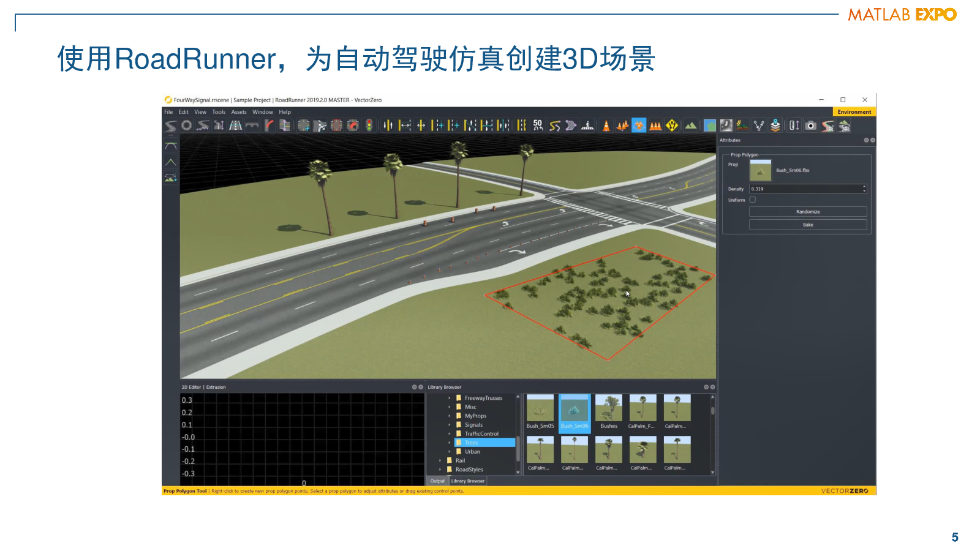Image resolution: width=980 pixels, height=551 pixels.
Task: Choose the bridge span tool icon
Action: point(252,126)
